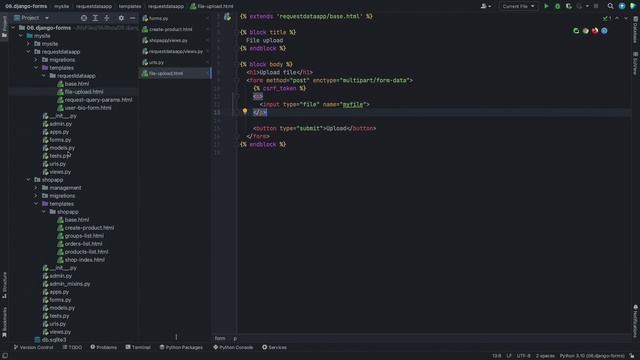This screenshot has width=640, height=360.
Task: Expand the inner mysite folder
Action: (x=29, y=44)
